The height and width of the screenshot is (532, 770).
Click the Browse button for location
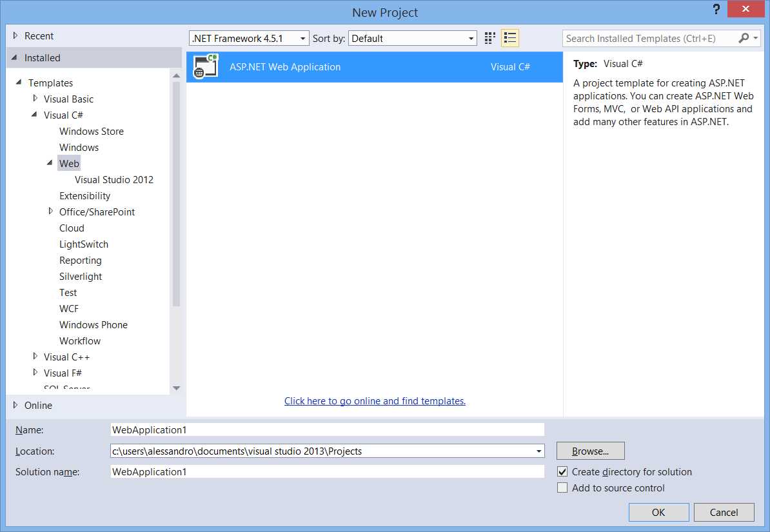589,451
